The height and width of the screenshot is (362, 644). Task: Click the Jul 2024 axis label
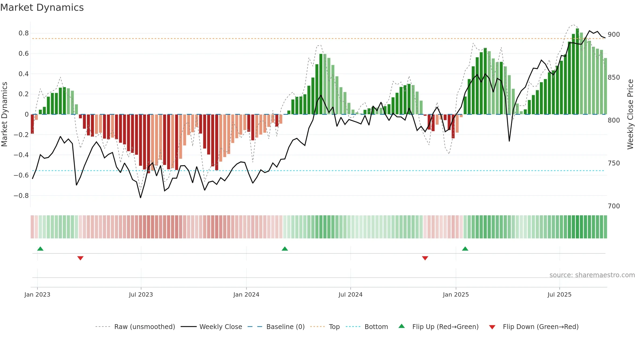point(350,294)
